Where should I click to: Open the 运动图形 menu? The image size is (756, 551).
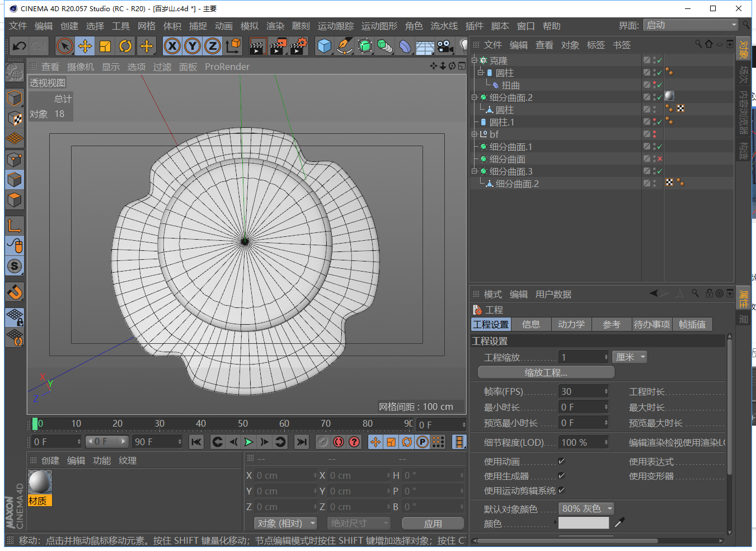(379, 26)
